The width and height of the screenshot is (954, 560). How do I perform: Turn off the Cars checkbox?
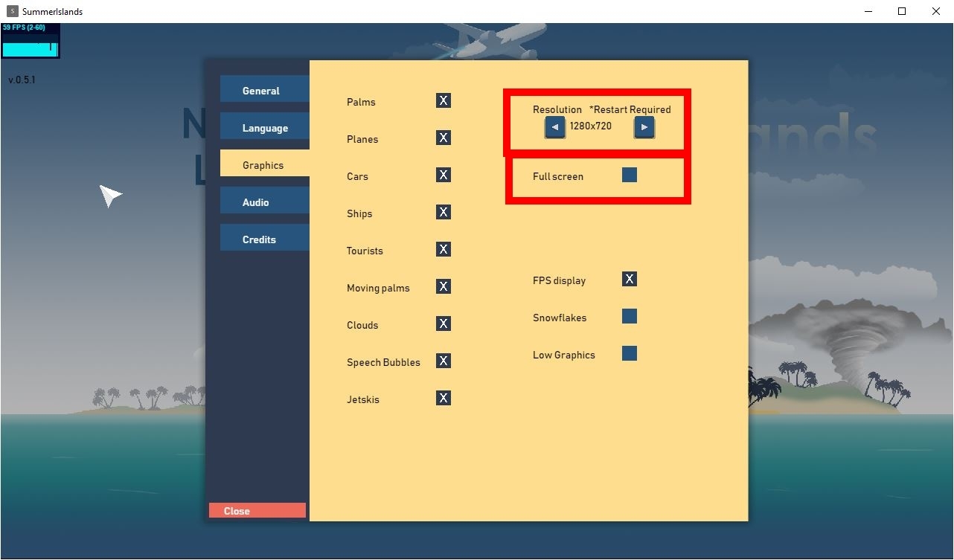pyautogui.click(x=444, y=176)
